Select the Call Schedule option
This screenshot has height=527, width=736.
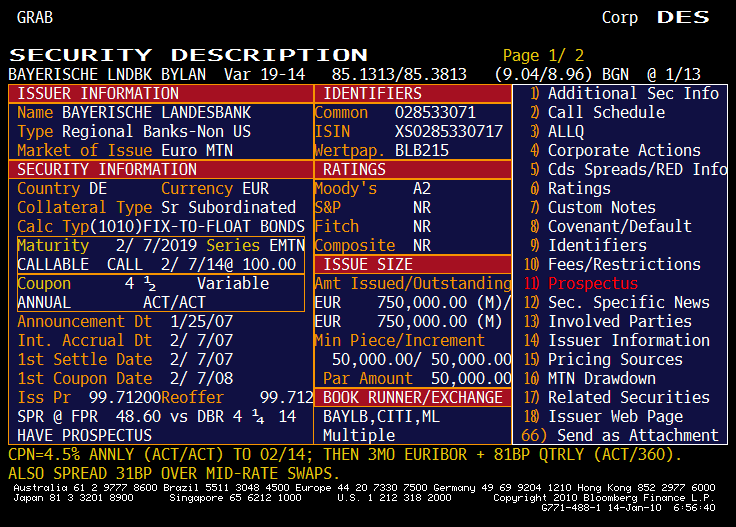pos(606,112)
